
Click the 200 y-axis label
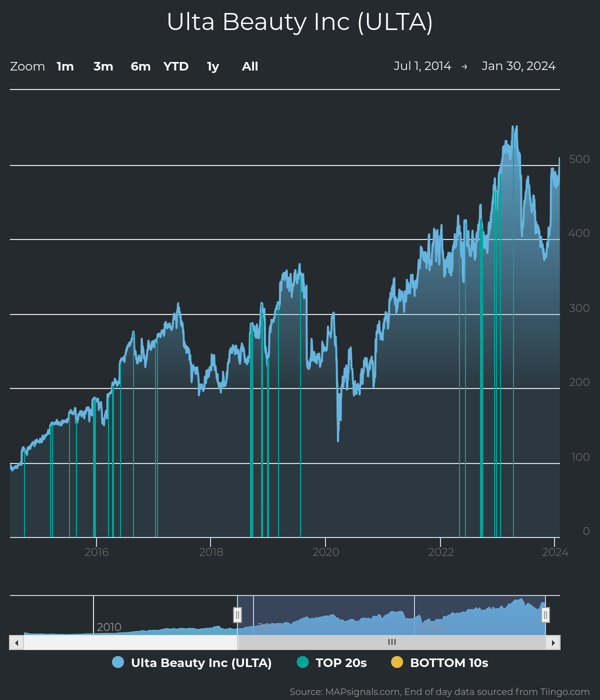(x=579, y=382)
